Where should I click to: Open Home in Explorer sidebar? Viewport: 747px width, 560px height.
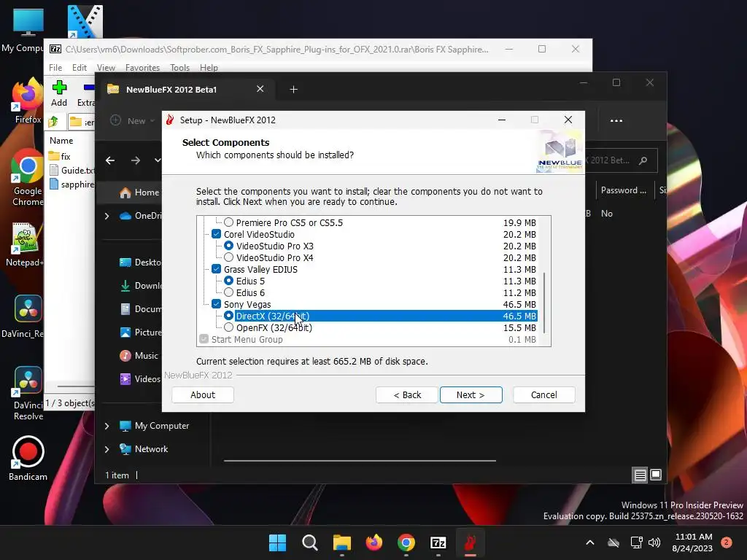point(139,192)
